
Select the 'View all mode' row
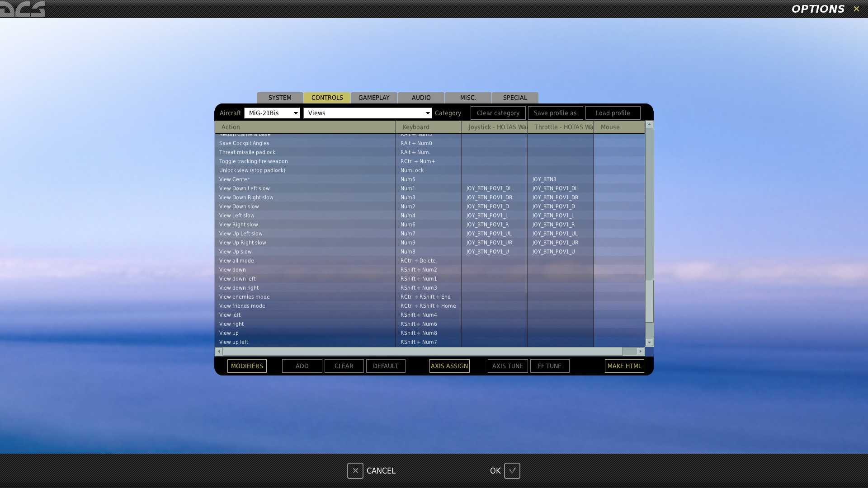(x=430, y=261)
